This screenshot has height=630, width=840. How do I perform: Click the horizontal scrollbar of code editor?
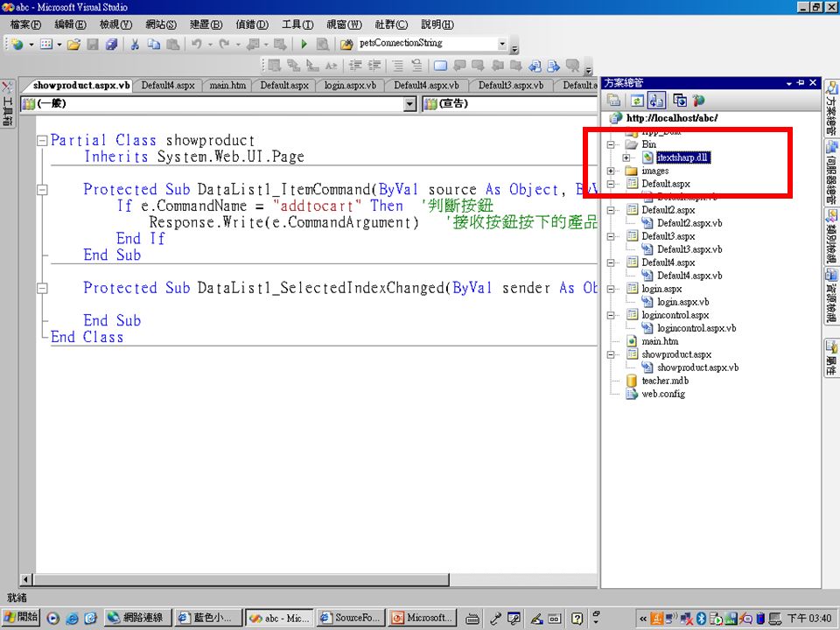pyautogui.click(x=241, y=579)
